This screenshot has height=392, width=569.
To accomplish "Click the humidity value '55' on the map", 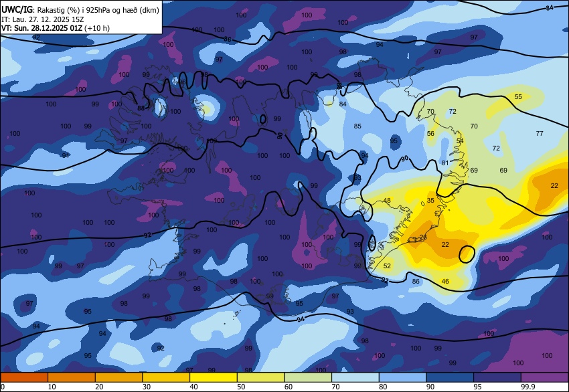I will [x=518, y=96].
